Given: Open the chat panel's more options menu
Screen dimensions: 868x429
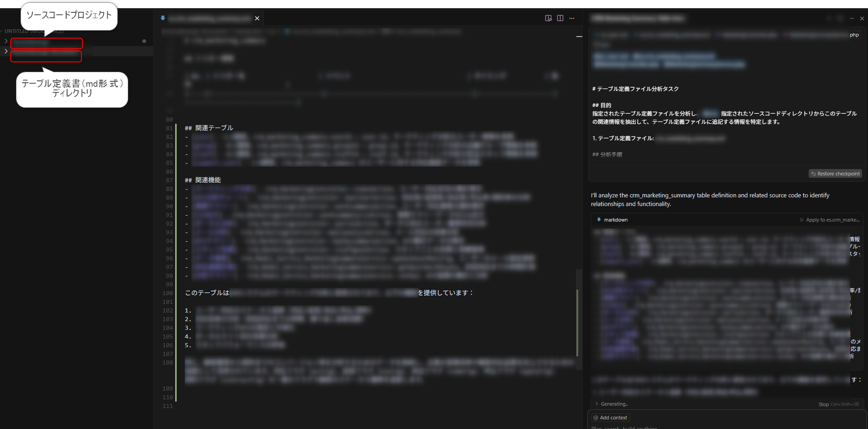Looking at the screenshot, I should 852,18.
